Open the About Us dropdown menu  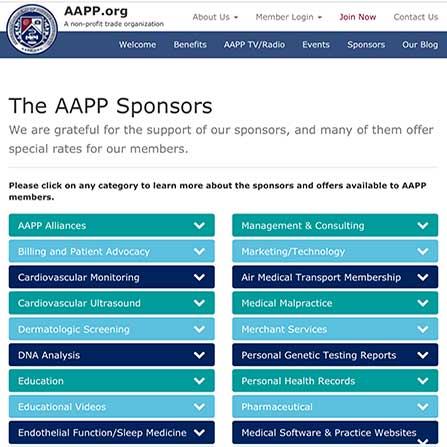tap(215, 17)
